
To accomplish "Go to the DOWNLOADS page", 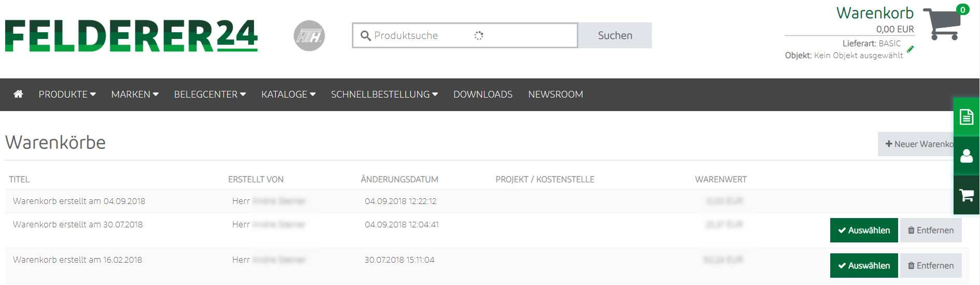I will click(x=483, y=94).
